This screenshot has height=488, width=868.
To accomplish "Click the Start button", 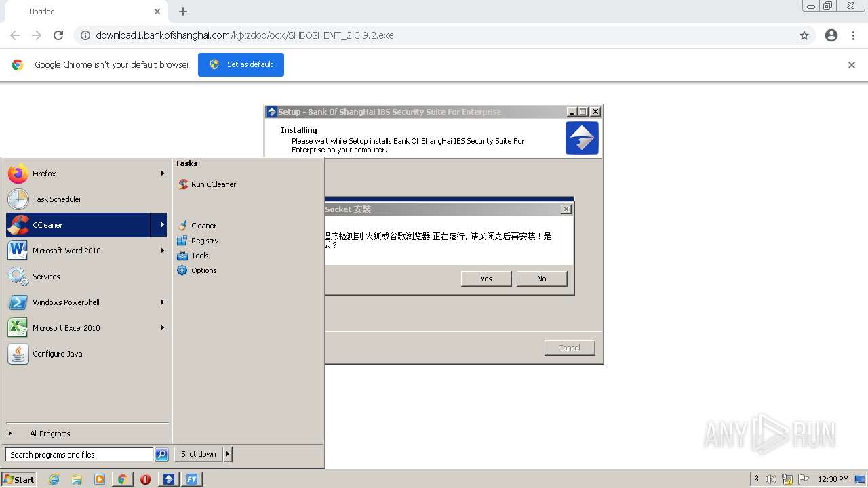I will point(19,479).
